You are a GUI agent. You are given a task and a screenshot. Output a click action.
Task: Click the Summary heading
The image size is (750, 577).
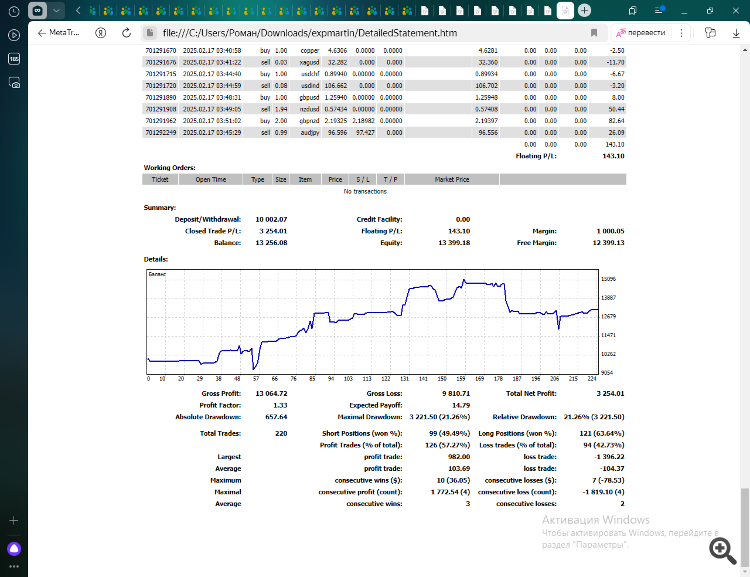pyautogui.click(x=160, y=208)
